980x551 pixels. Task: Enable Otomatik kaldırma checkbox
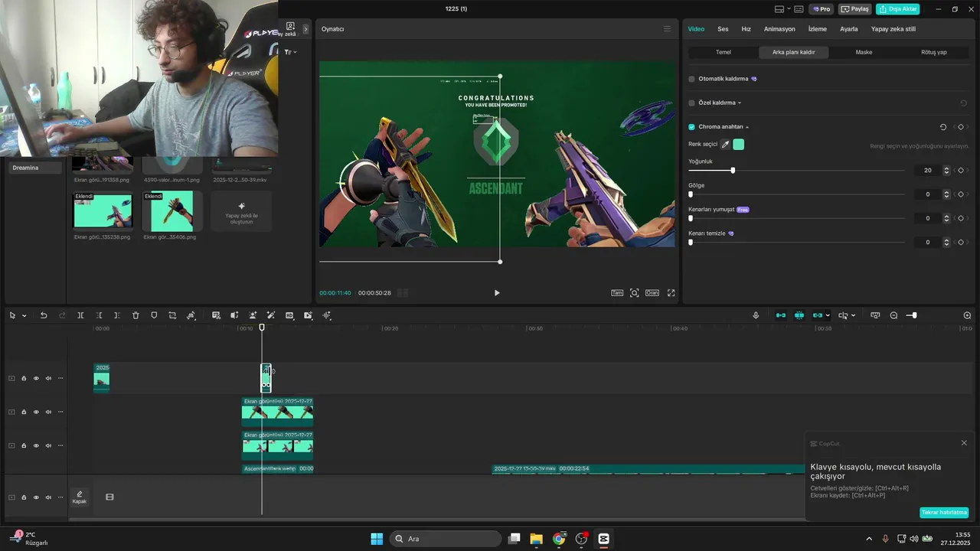[x=692, y=79]
